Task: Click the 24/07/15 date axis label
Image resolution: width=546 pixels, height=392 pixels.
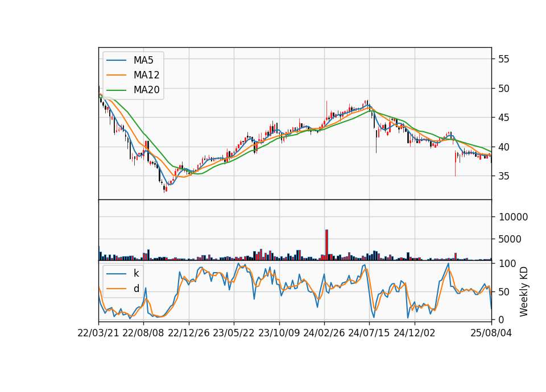Action: click(x=369, y=333)
